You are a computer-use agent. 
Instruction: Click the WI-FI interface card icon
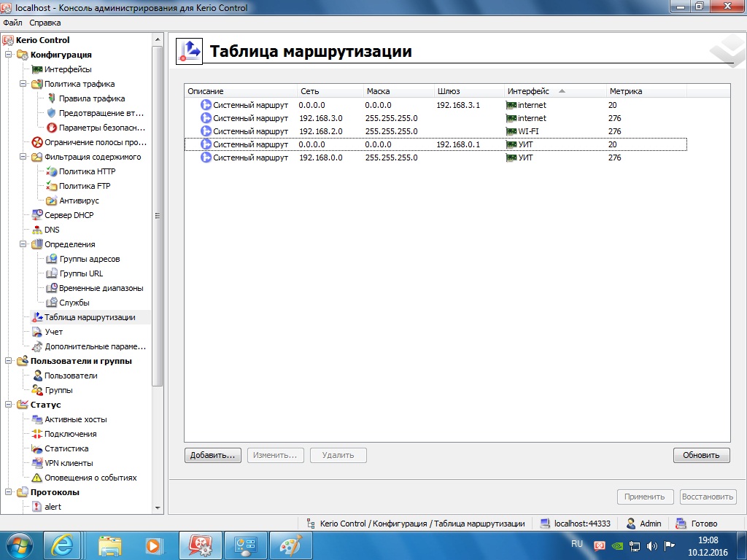point(511,131)
